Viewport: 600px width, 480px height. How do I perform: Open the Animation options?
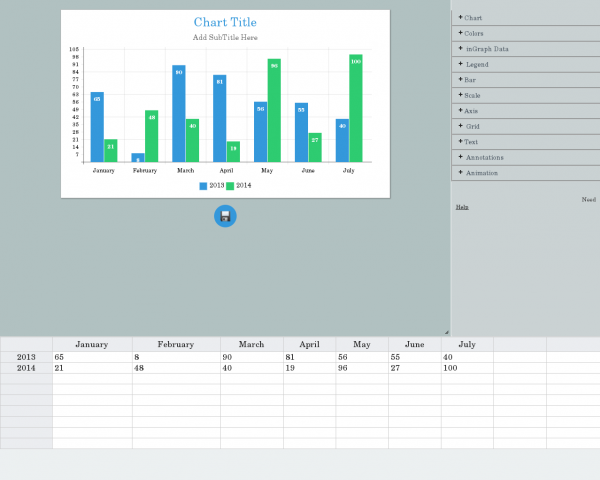pyautogui.click(x=480, y=173)
